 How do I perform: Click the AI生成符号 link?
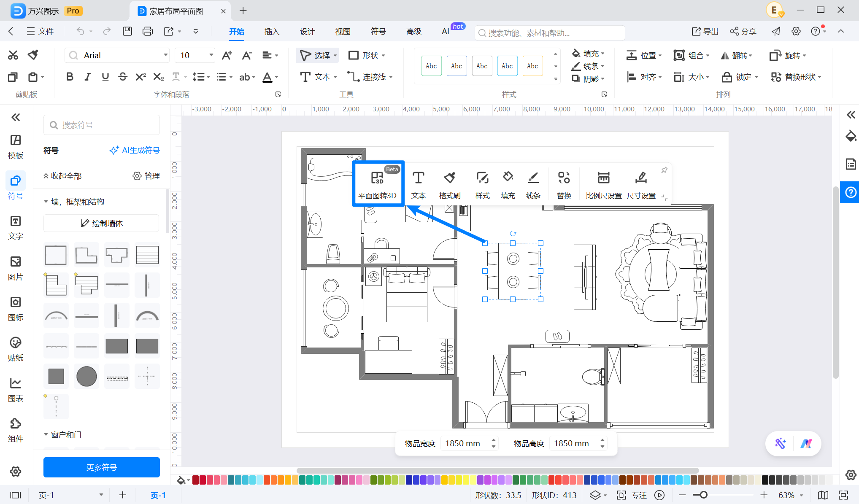(x=135, y=150)
